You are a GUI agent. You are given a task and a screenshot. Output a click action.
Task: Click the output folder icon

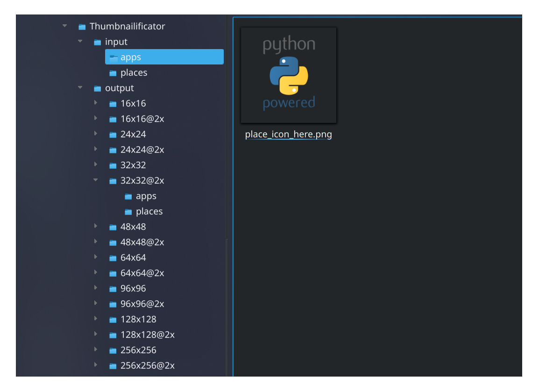click(x=97, y=88)
